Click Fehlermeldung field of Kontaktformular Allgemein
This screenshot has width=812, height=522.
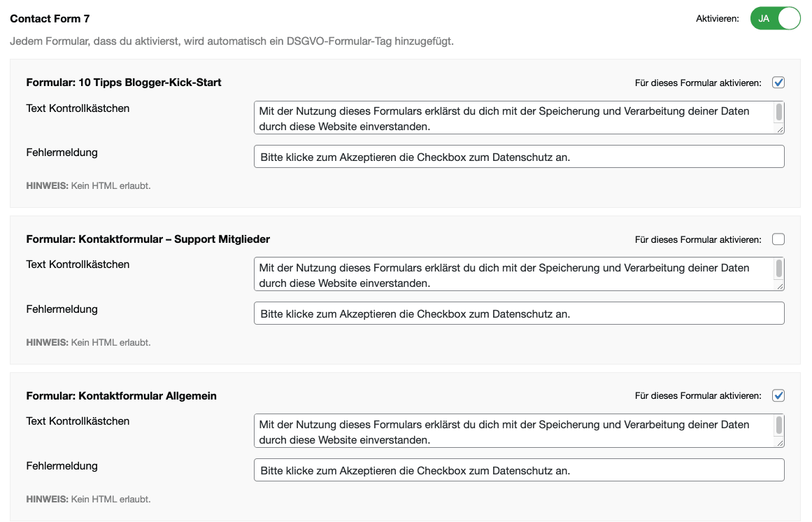(518, 470)
